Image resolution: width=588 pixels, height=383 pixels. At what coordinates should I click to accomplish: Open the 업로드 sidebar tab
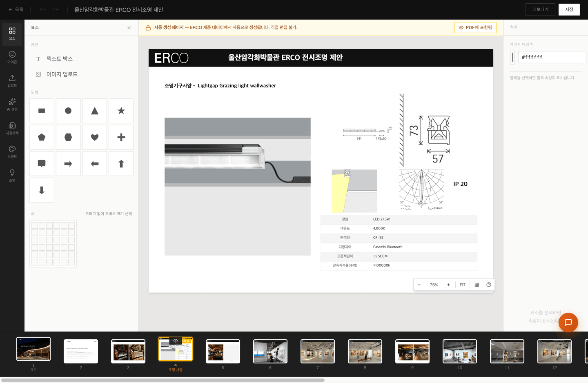click(12, 81)
